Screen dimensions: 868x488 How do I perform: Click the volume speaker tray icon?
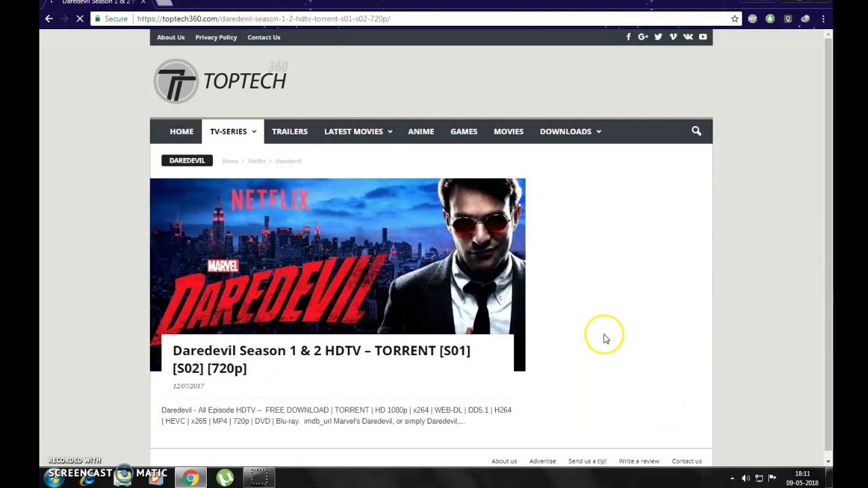746,479
